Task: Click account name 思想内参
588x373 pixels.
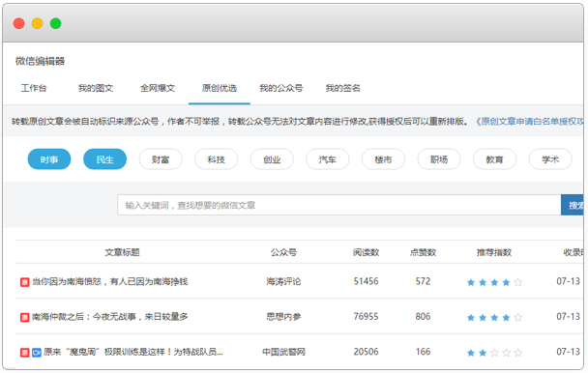Action: [x=283, y=317]
